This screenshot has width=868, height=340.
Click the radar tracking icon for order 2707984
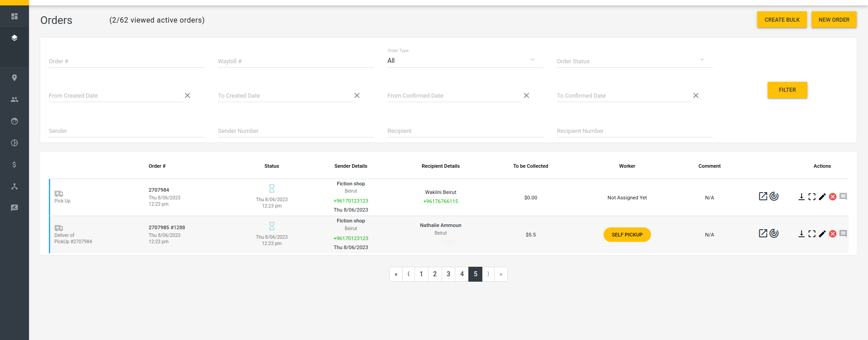pyautogui.click(x=774, y=196)
